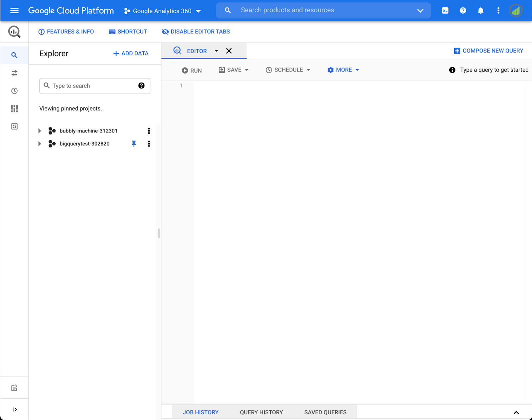Image resolution: width=532 pixels, height=420 pixels.
Task: Click into the query editor text area
Action: (360, 242)
